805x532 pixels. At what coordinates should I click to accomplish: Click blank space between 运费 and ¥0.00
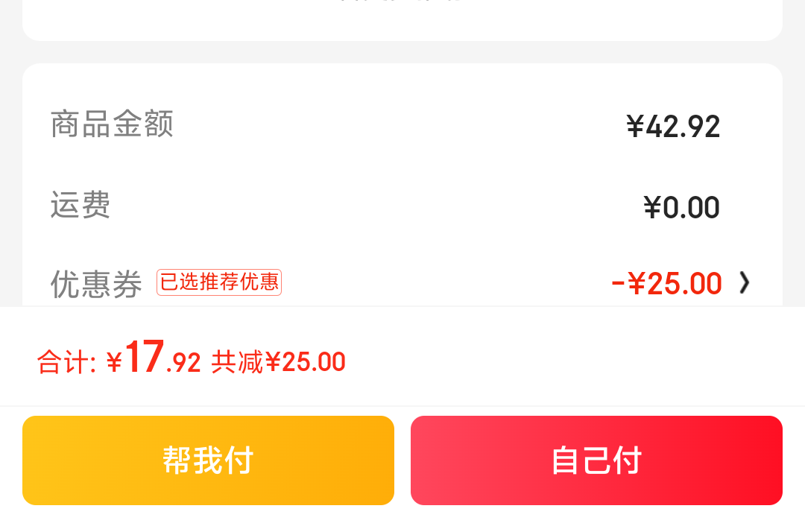coord(376,205)
